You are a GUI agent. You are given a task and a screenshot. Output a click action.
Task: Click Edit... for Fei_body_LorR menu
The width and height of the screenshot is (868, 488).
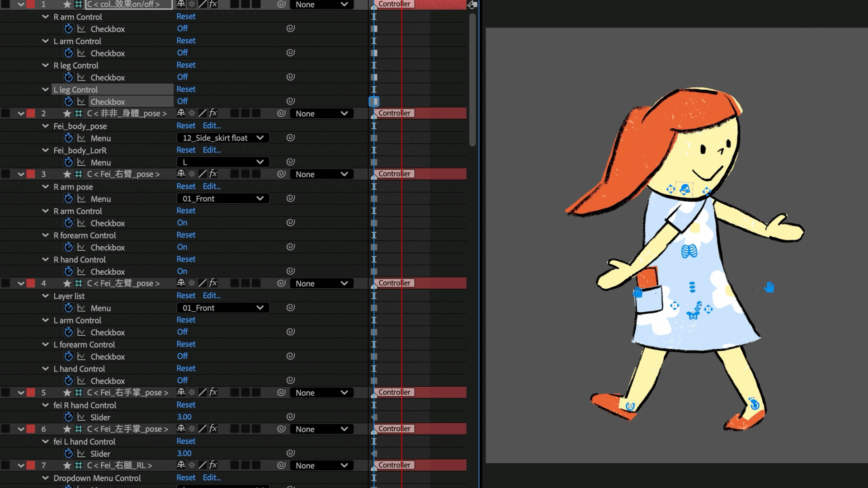[x=212, y=150]
